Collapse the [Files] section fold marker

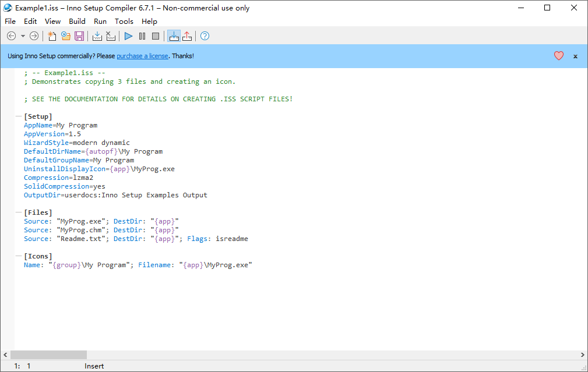[x=19, y=213]
